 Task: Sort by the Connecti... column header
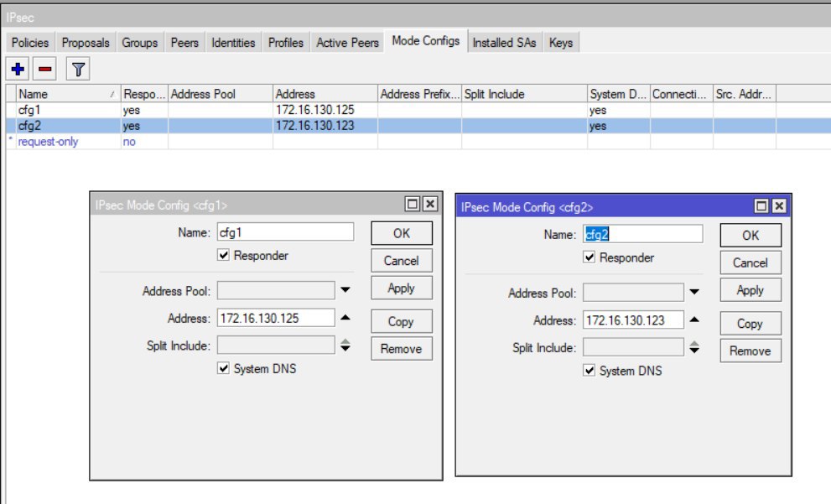click(682, 94)
